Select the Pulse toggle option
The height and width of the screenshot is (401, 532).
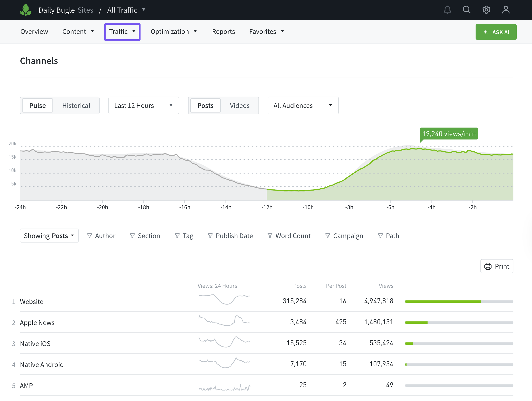point(38,105)
